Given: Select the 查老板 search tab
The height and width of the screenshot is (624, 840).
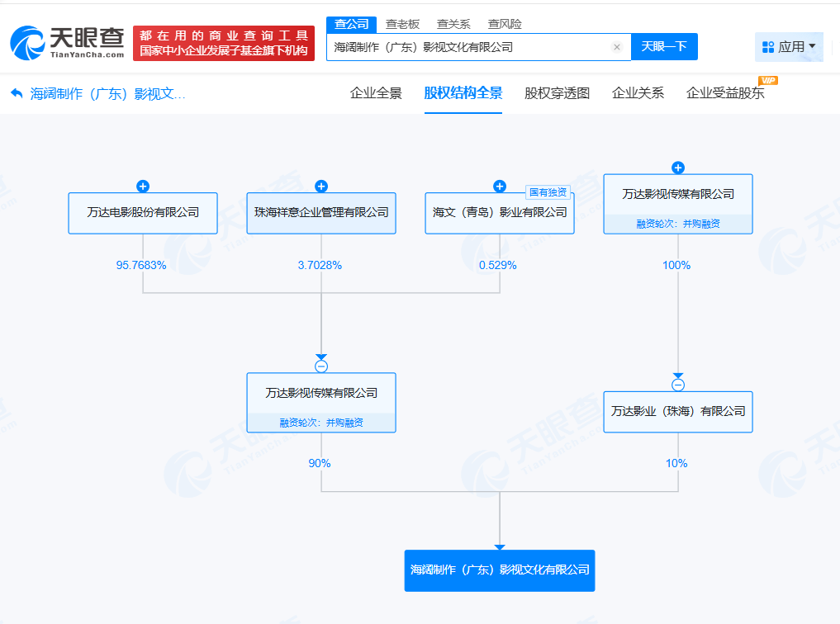Looking at the screenshot, I should coord(402,24).
